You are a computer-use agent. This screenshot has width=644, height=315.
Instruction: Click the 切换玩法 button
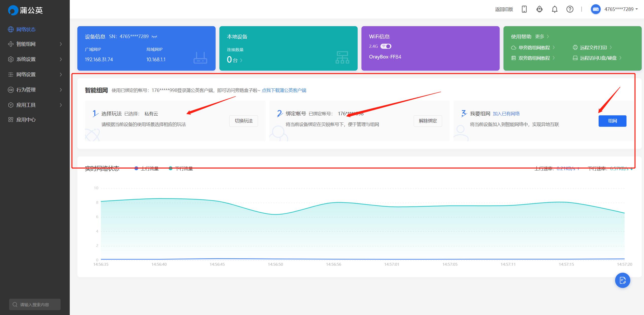(x=243, y=121)
